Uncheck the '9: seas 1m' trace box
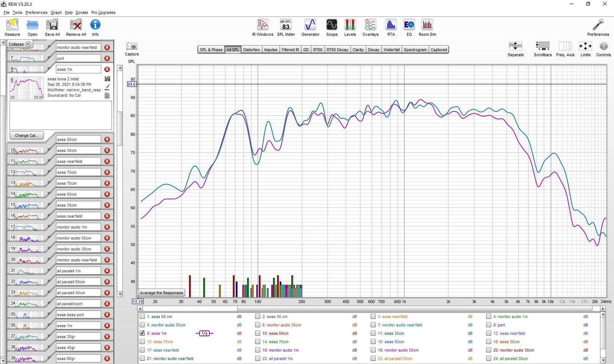The width and height of the screenshot is (614, 364). click(x=142, y=333)
